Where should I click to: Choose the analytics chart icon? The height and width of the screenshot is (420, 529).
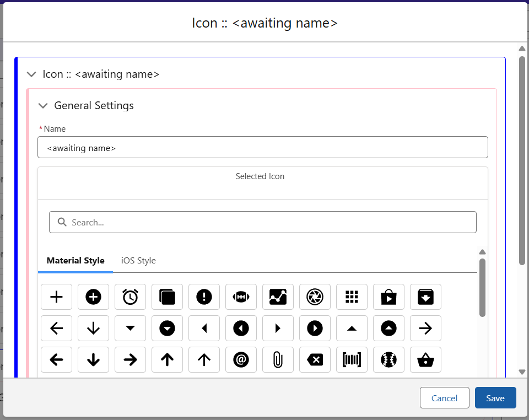pos(278,297)
